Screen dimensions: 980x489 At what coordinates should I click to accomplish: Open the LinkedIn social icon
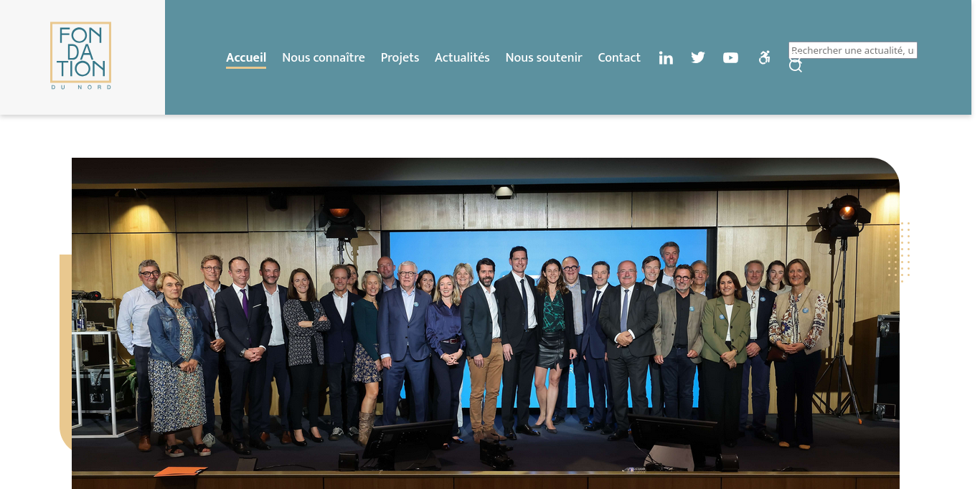[x=666, y=58]
